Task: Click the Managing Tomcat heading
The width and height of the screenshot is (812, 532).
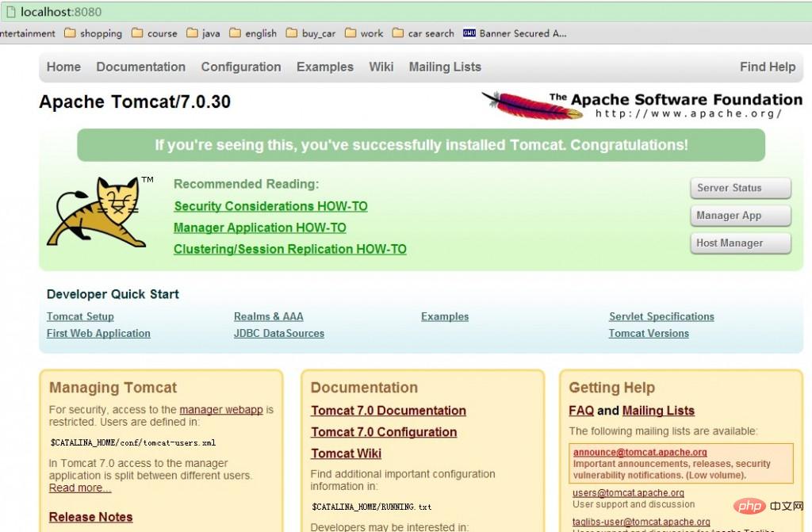Action: coord(113,388)
